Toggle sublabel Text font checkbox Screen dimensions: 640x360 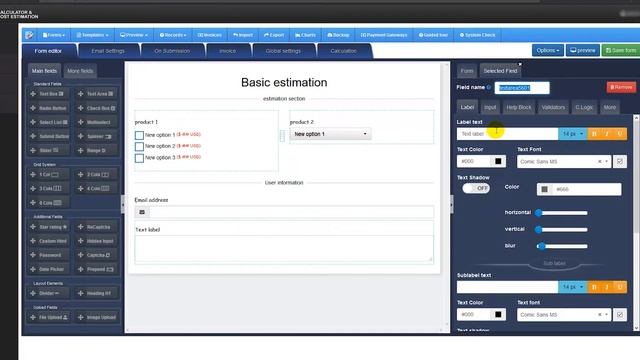click(x=620, y=315)
